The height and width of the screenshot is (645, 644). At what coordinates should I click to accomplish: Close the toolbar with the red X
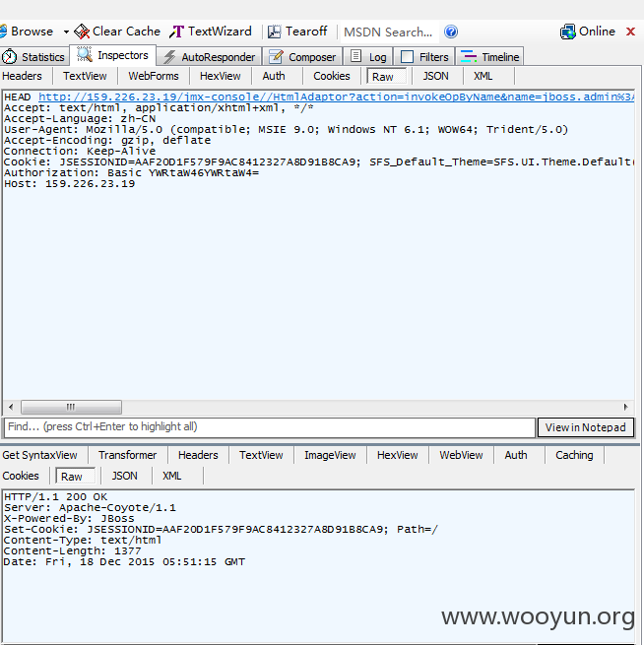630,32
